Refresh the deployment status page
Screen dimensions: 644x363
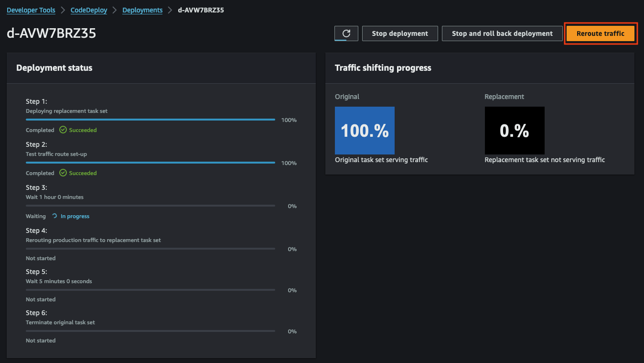[x=346, y=33]
